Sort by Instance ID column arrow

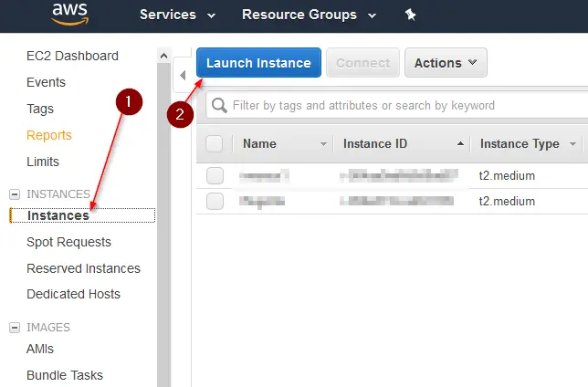point(460,143)
